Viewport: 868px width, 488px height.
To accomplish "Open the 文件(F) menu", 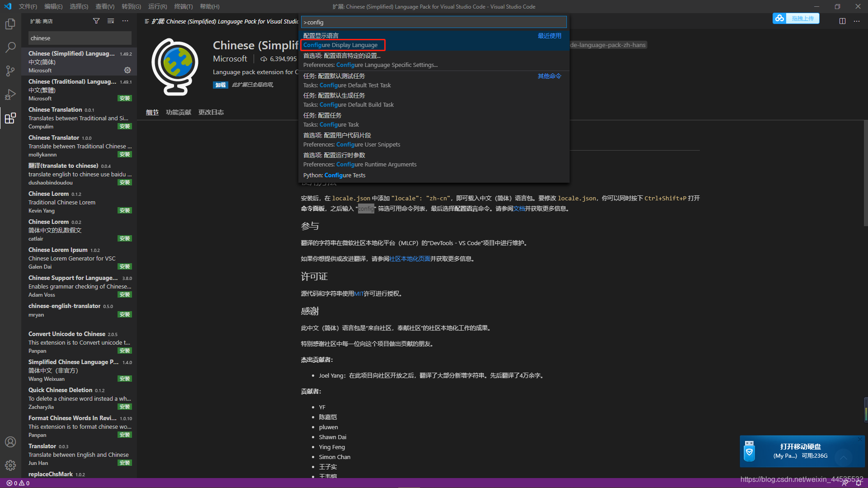I will pos(28,6).
